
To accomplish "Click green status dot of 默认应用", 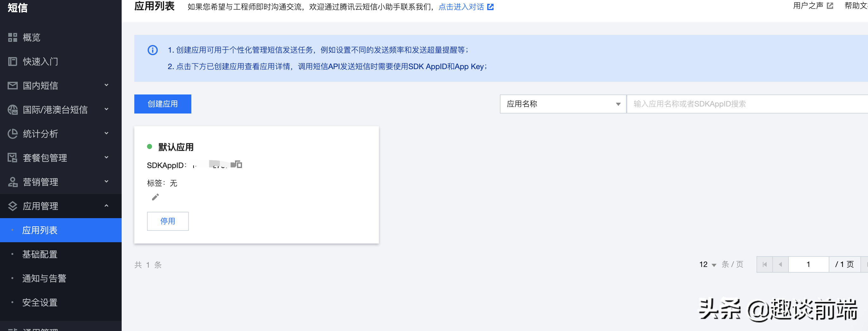I will click(x=150, y=146).
